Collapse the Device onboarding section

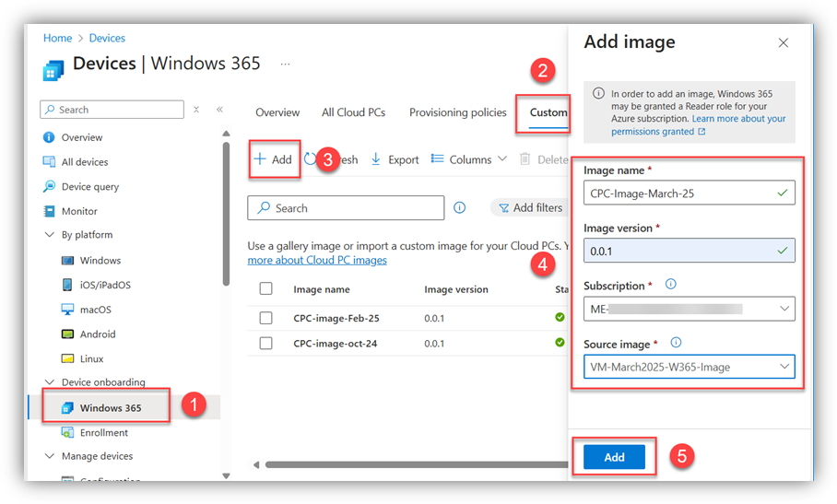coord(50,381)
